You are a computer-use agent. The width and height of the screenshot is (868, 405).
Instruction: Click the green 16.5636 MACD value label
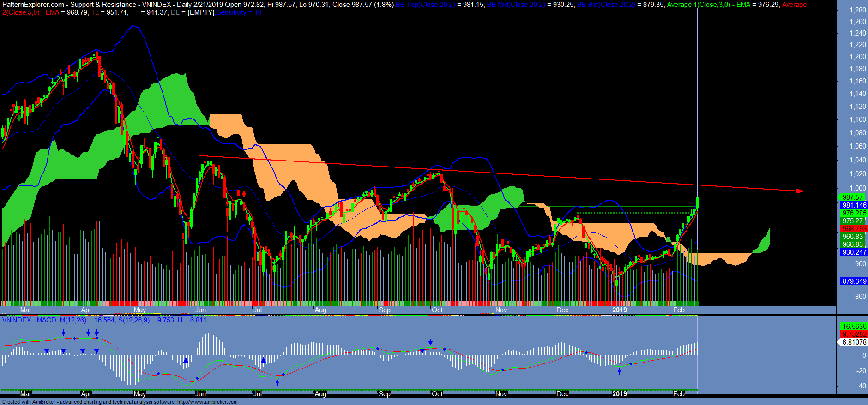pyautogui.click(x=854, y=327)
